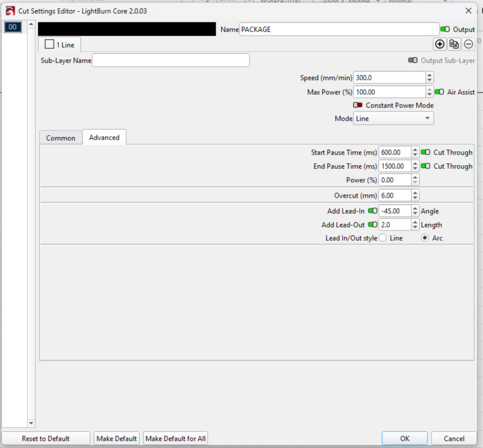The width and height of the screenshot is (483, 448).
Task: Toggle the Output switch for PACKAGE layer
Action: point(445,29)
